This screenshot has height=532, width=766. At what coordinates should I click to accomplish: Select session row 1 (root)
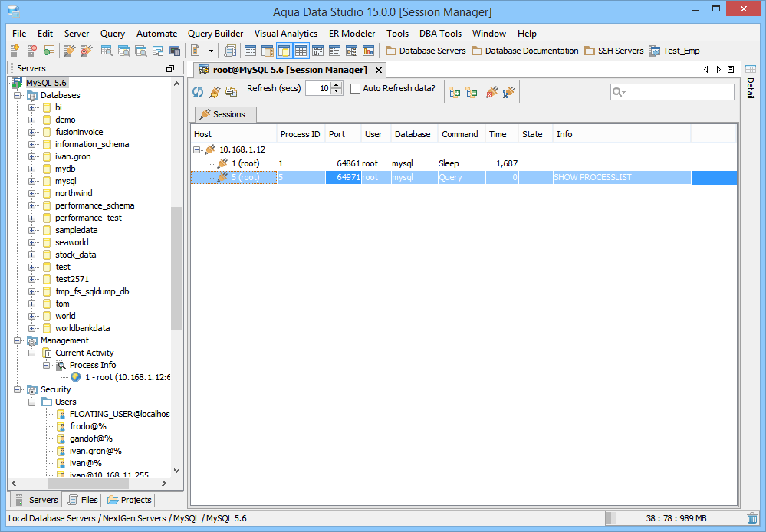pos(463,163)
